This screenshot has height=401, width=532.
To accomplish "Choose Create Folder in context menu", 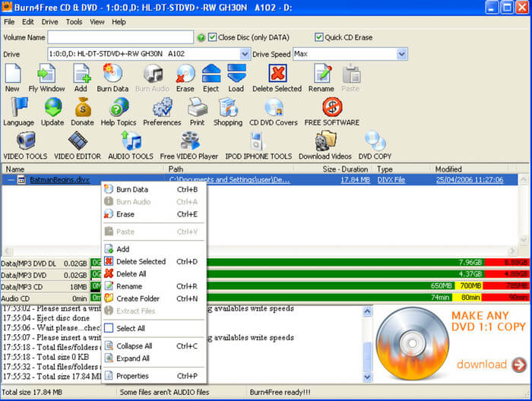I will coord(154,298).
